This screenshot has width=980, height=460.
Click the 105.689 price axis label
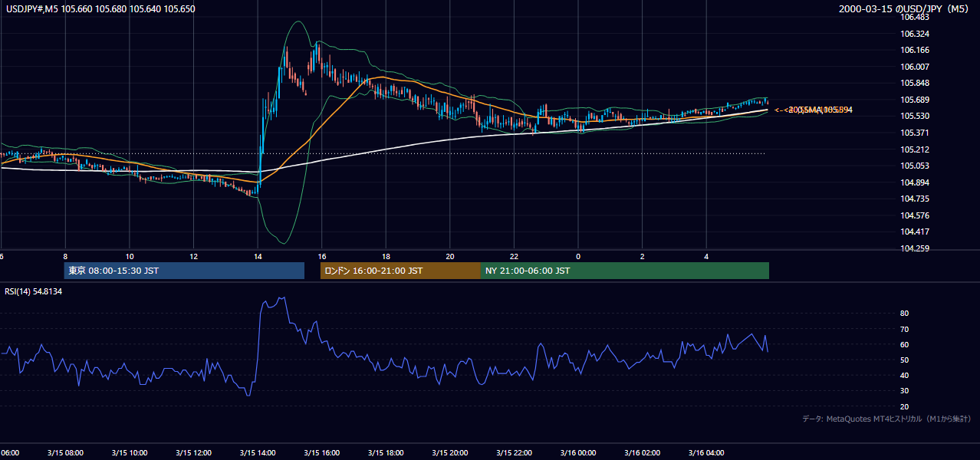(x=916, y=100)
